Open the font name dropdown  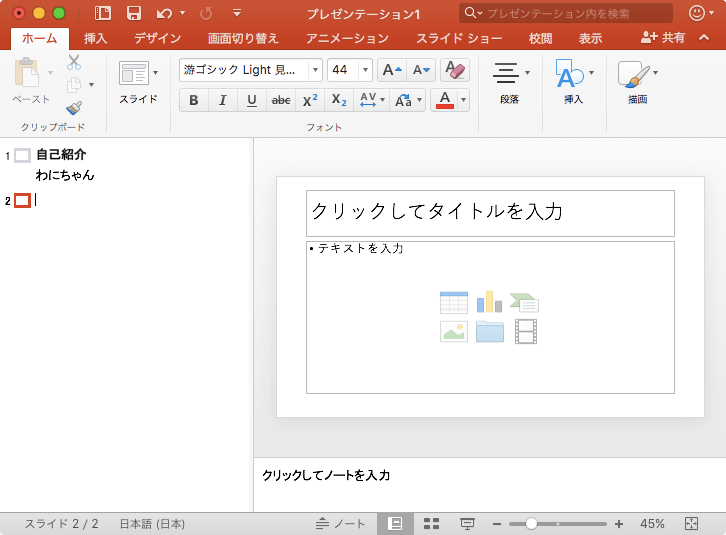(x=316, y=70)
